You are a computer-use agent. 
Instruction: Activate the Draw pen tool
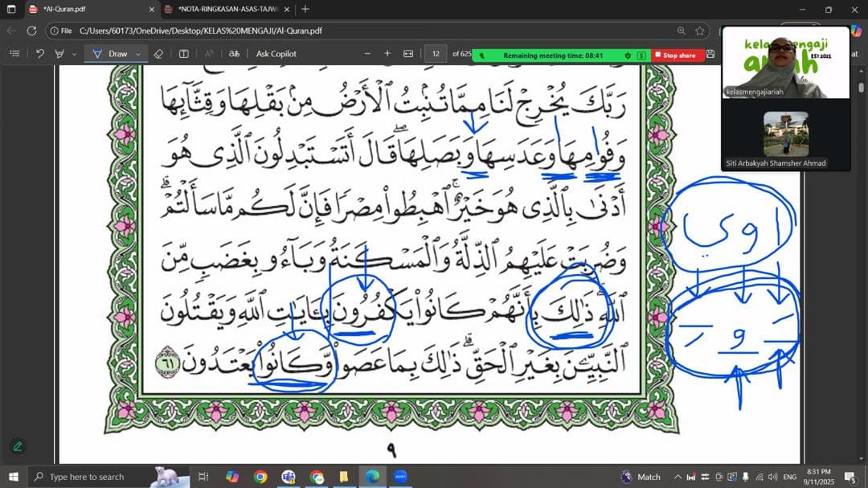point(110,54)
